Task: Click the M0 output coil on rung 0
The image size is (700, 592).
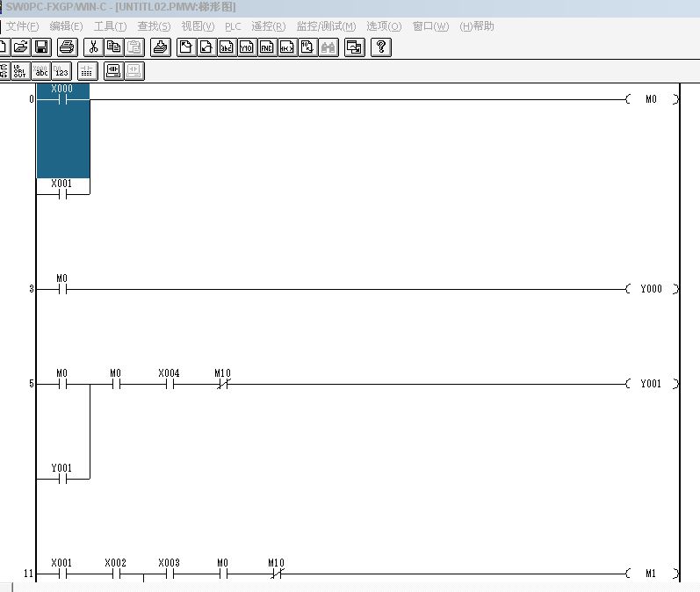Action: [x=651, y=99]
